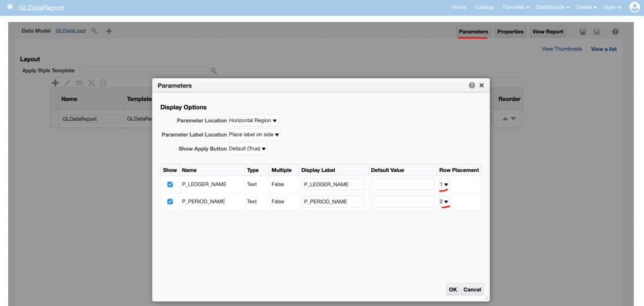Click the help icon in Parameters dialog
This screenshot has height=306, width=644.
[x=472, y=85]
